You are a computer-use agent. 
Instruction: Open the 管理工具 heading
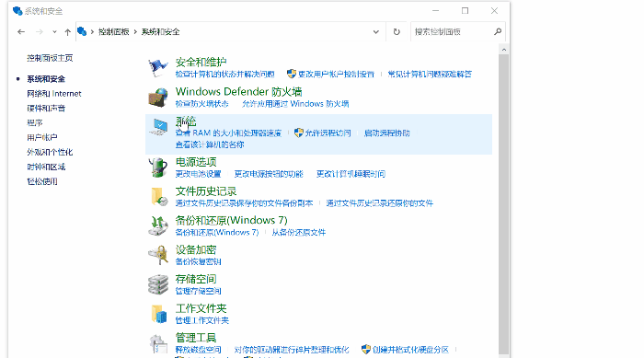coord(196,338)
